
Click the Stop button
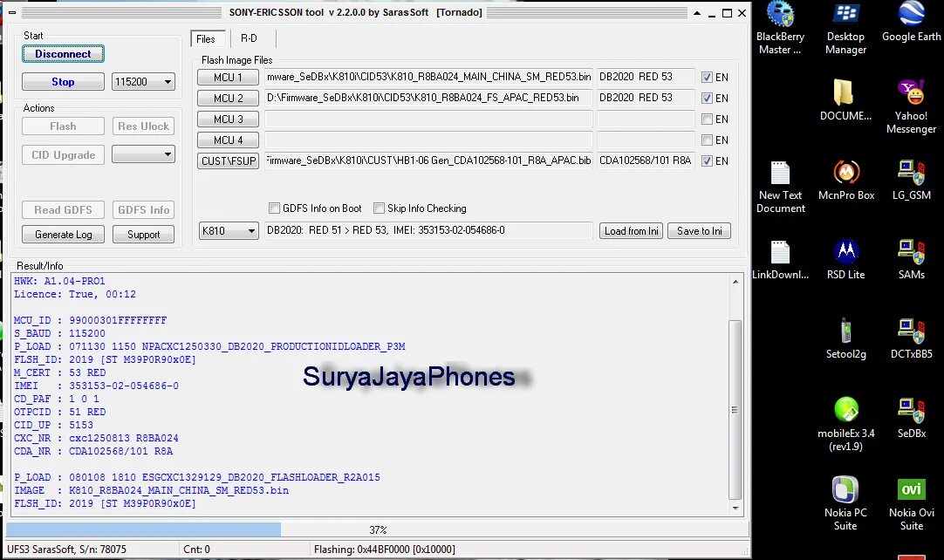63,81
